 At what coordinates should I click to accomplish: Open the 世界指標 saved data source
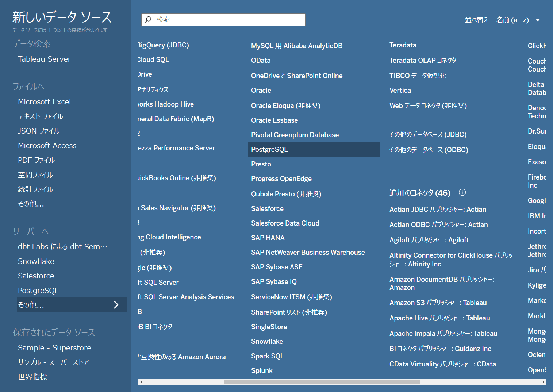coord(32,377)
